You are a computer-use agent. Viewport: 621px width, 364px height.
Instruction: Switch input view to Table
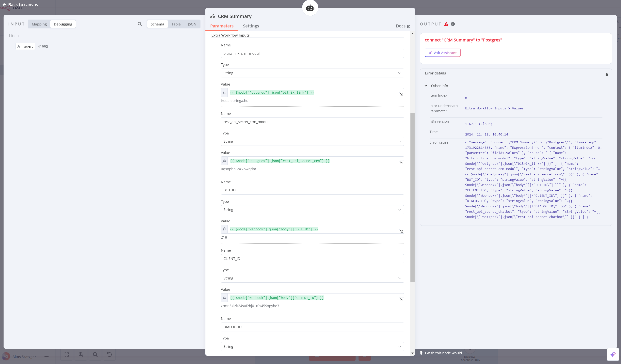(176, 24)
